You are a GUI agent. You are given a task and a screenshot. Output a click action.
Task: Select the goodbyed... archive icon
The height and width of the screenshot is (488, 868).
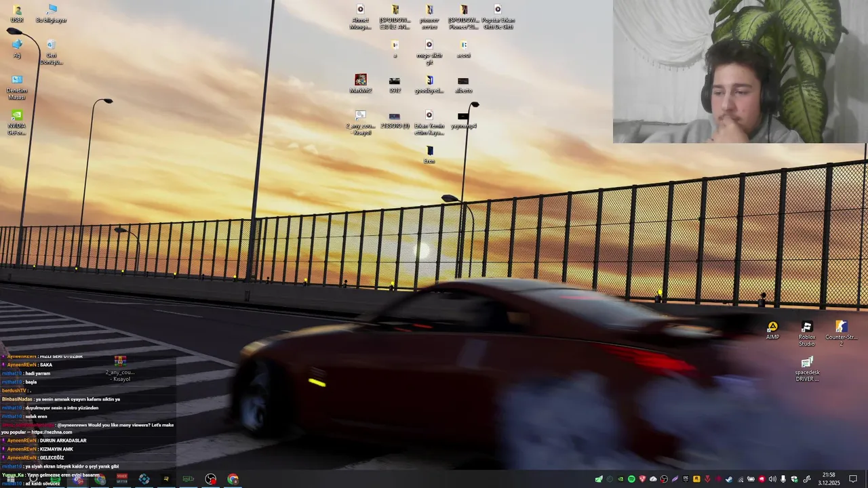(429, 84)
